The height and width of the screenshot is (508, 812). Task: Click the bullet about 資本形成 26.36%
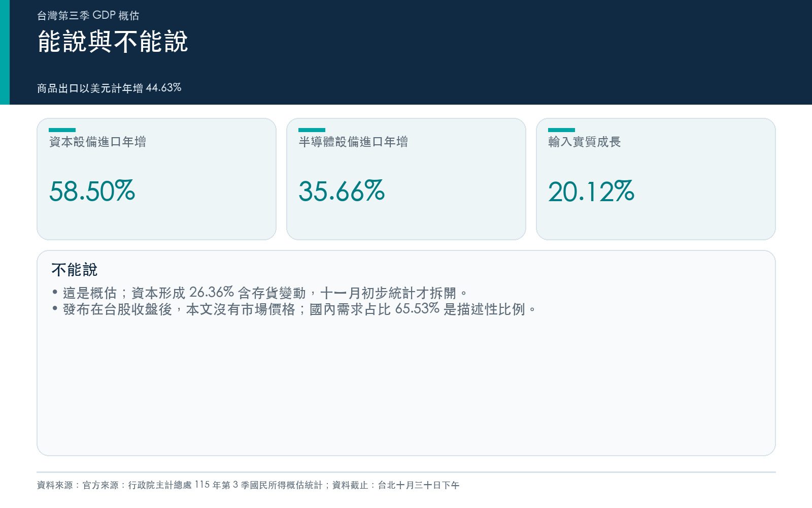[259, 293]
